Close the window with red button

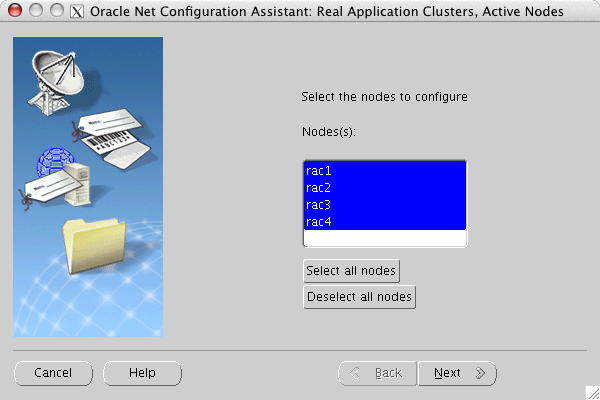click(x=14, y=11)
